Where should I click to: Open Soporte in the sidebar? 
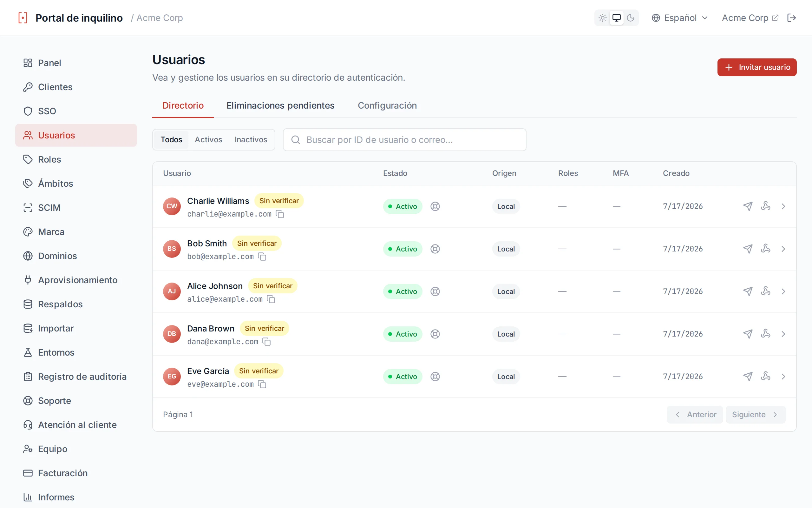coord(76,401)
